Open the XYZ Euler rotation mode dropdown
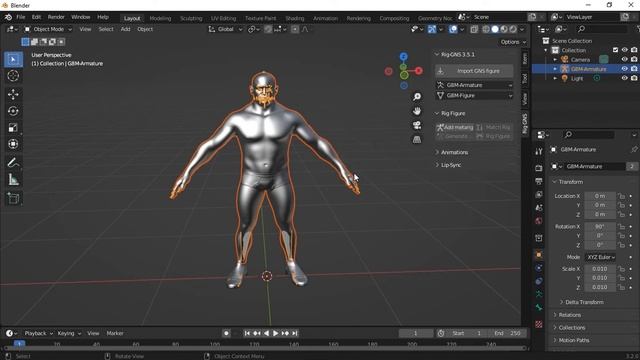The image size is (640, 360). click(x=601, y=257)
